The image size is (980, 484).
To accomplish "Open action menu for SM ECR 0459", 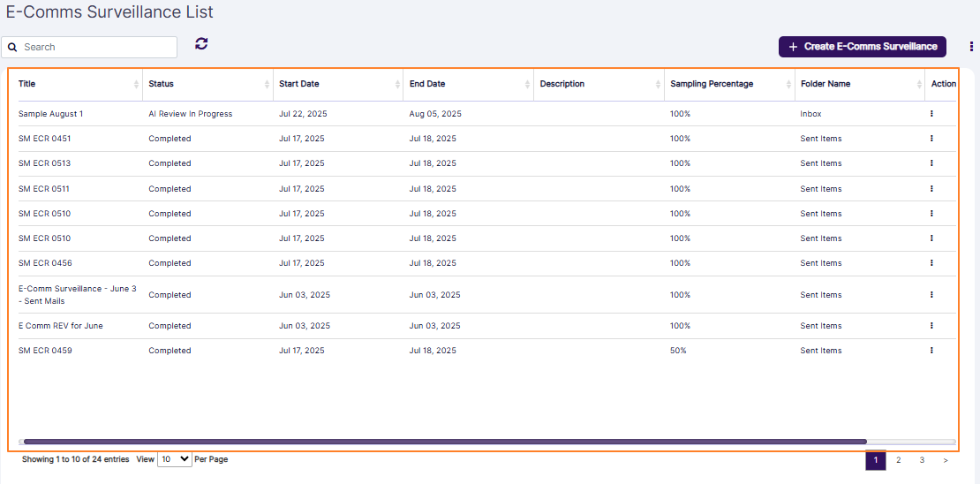I will 931,351.
